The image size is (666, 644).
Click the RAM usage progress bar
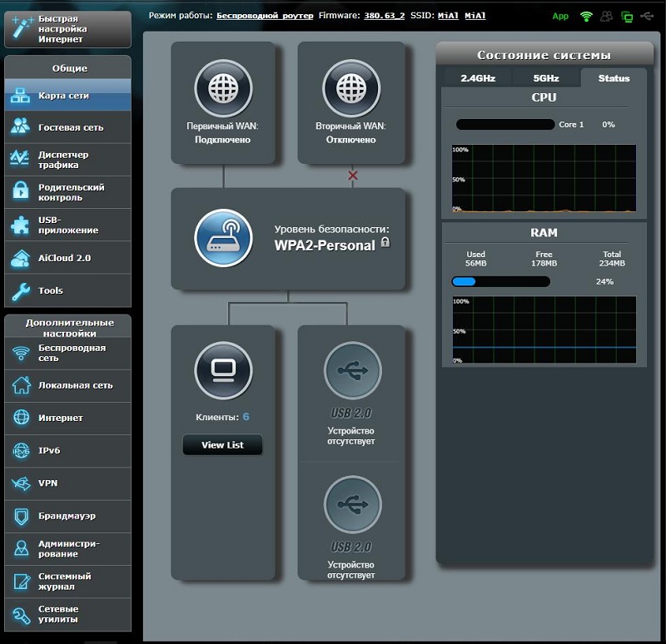click(x=500, y=281)
